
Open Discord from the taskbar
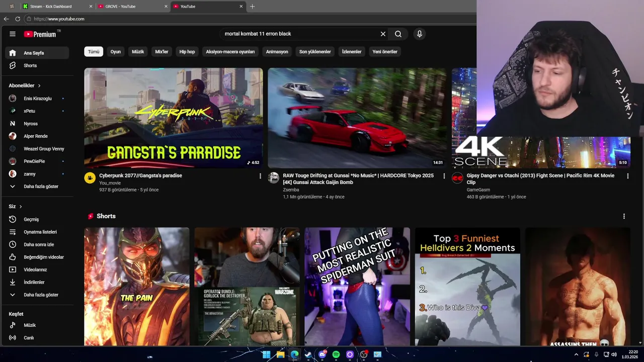pyautogui.click(x=322, y=354)
